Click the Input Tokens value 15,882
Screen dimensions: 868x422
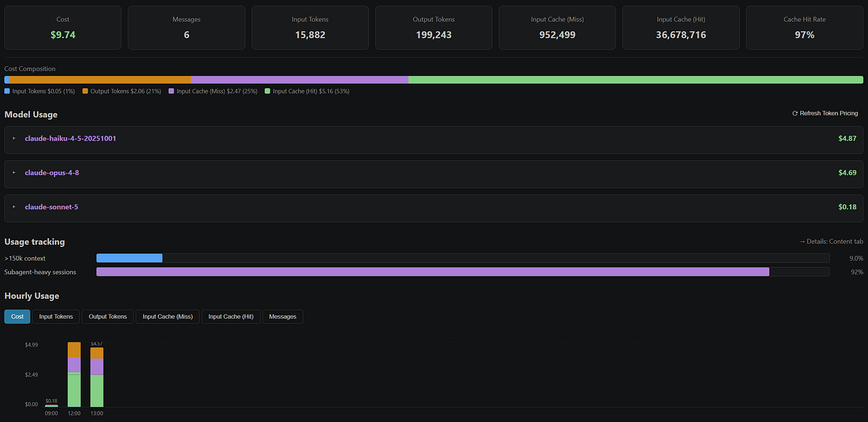pos(310,35)
